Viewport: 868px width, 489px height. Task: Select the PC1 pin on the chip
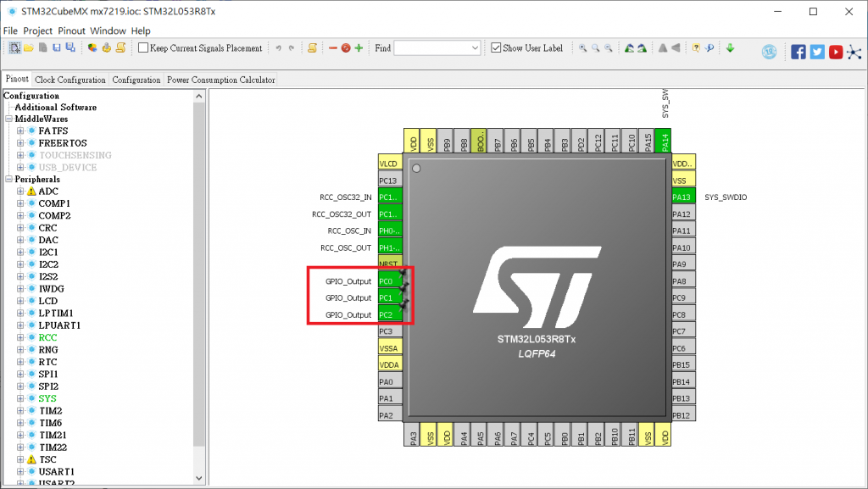[x=390, y=297]
